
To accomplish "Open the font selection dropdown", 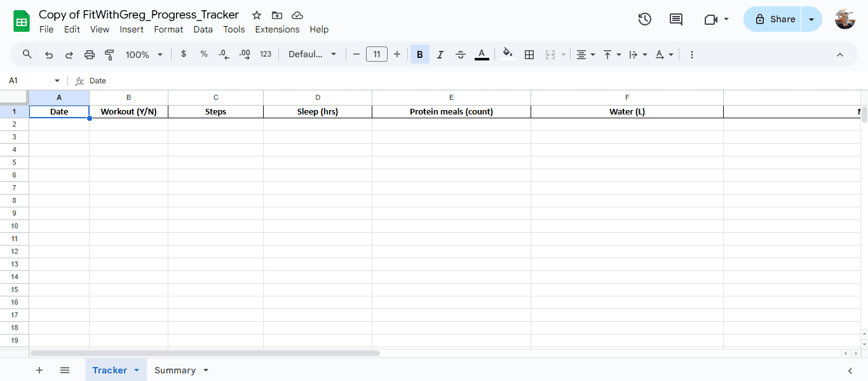I will 312,54.
